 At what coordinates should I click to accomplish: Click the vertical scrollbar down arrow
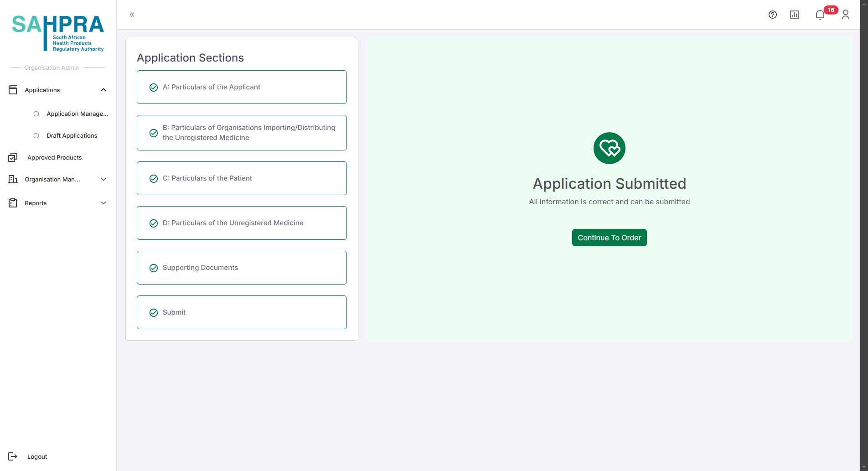tap(864, 467)
